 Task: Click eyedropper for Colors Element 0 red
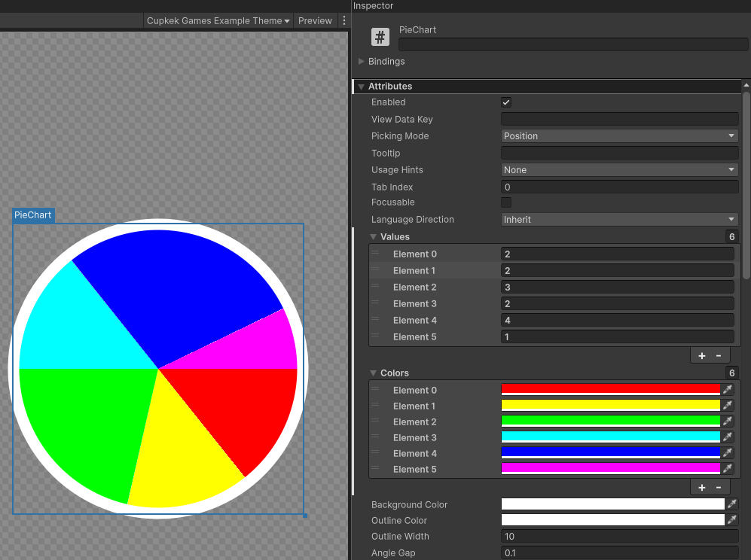tap(728, 390)
